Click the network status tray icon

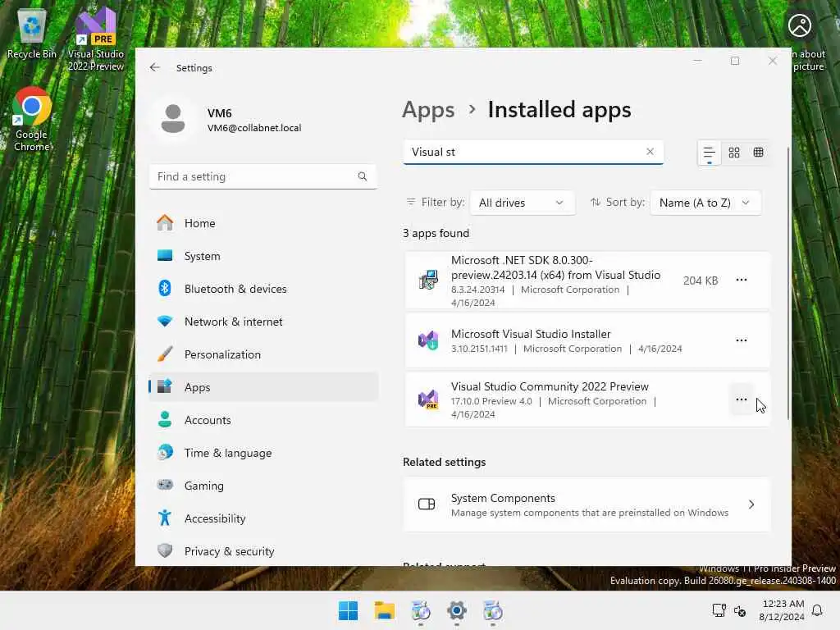(719, 610)
